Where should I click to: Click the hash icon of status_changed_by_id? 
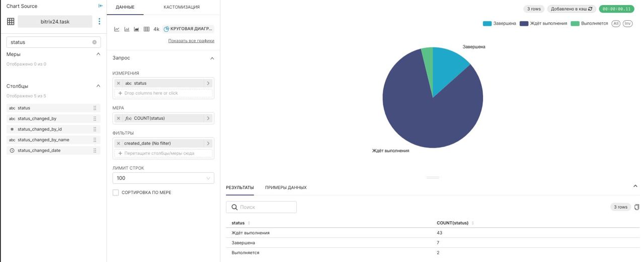[12, 129]
